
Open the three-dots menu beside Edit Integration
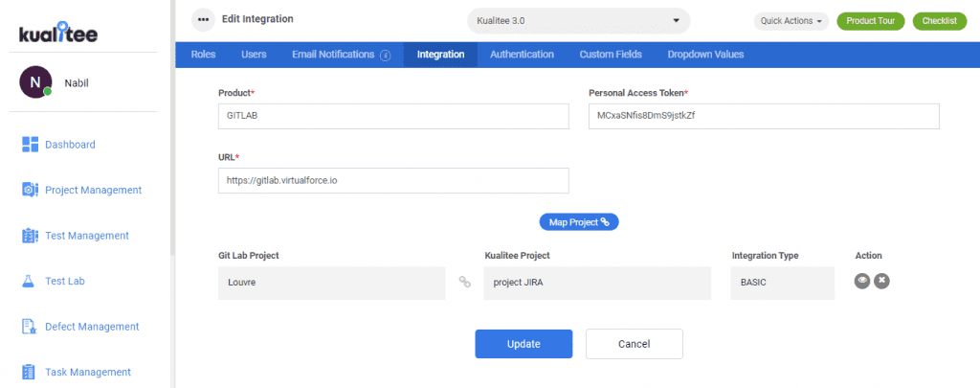click(203, 19)
